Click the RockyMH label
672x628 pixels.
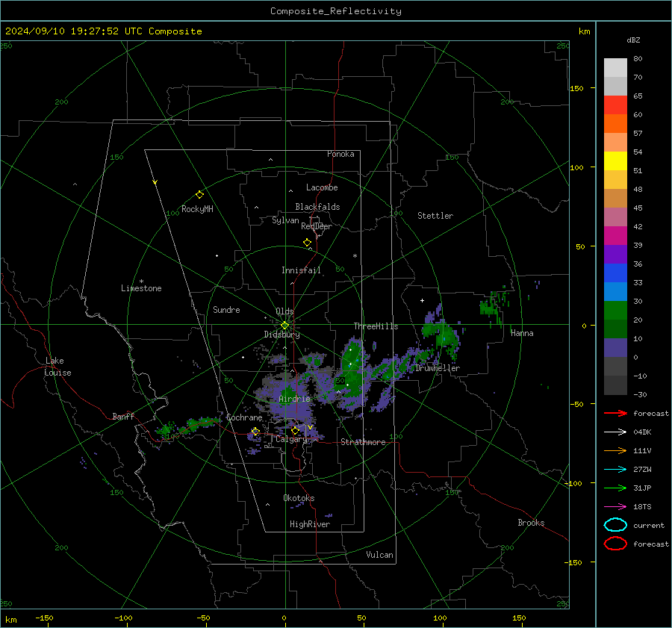[x=197, y=209]
